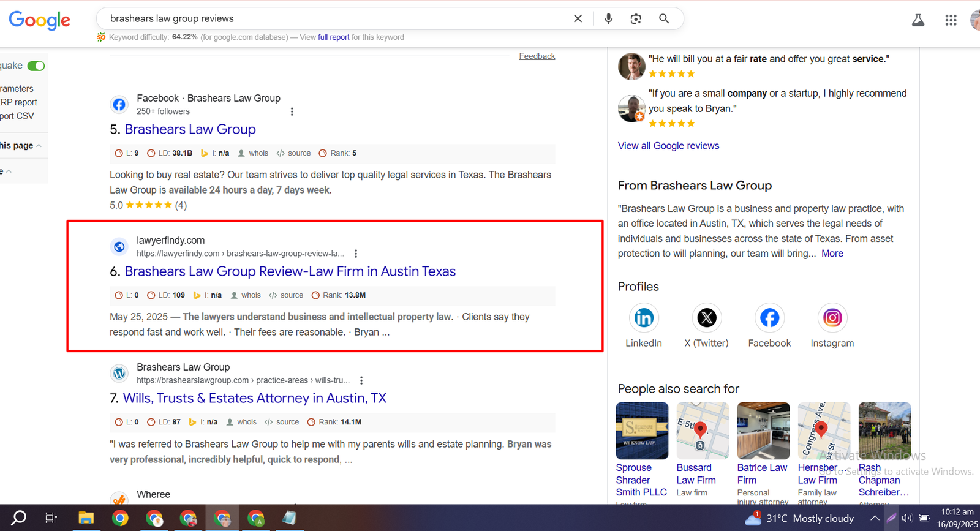Click the Sprouse Shrader Smith thumbnail
Viewport: 980px width, 531px height.
pos(642,431)
